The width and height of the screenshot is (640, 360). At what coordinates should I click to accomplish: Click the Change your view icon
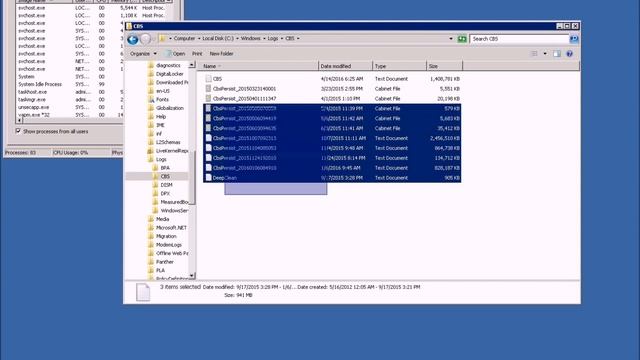pos(534,53)
